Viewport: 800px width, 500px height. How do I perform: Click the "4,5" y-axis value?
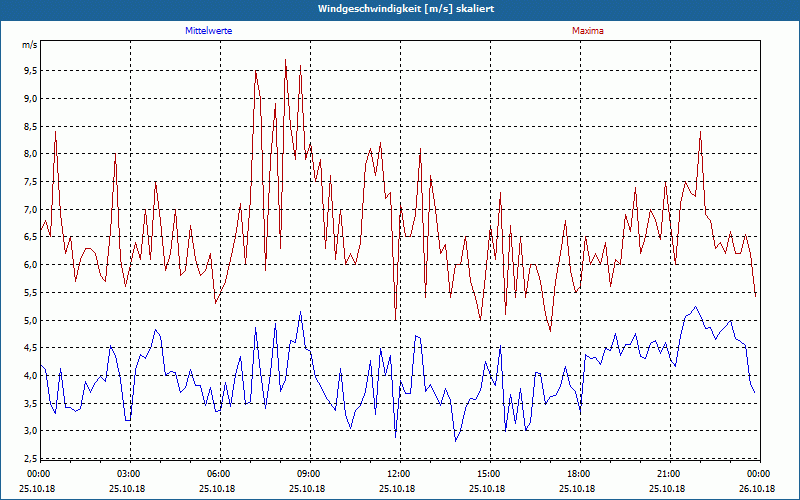tap(31, 348)
